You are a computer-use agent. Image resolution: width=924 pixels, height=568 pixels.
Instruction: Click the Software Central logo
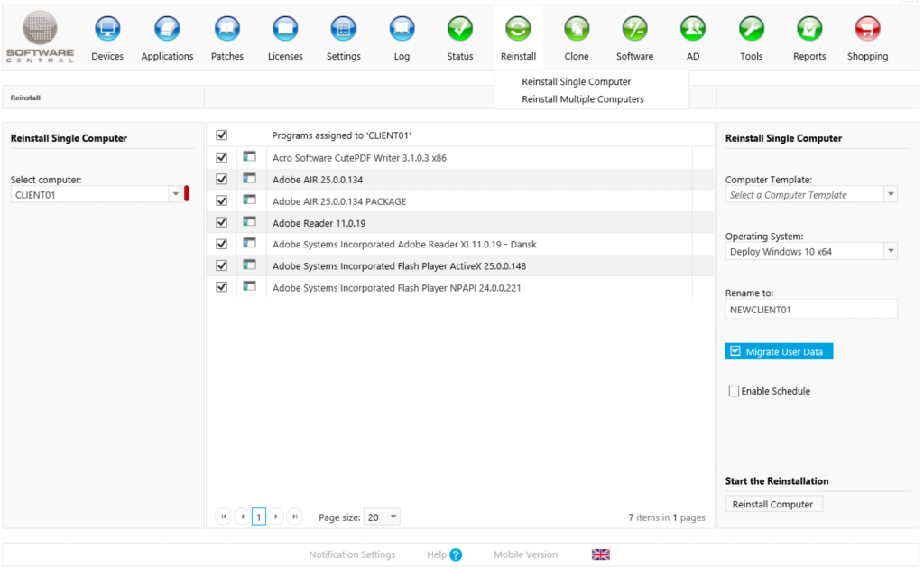(40, 36)
